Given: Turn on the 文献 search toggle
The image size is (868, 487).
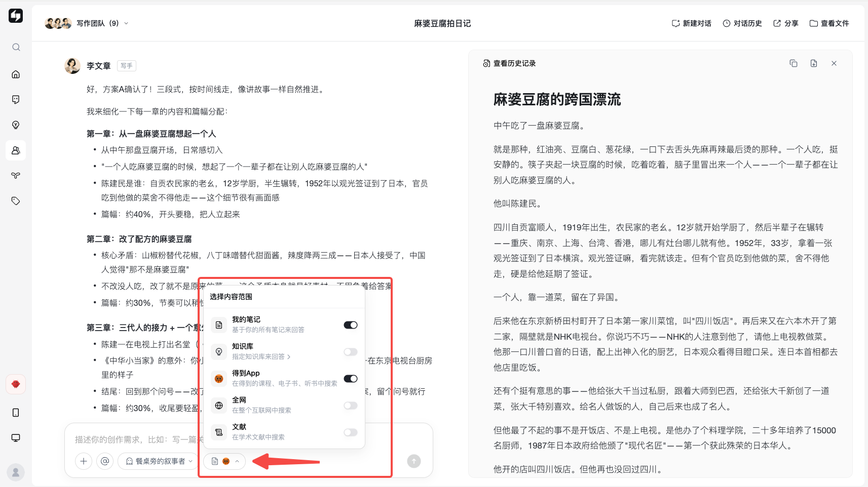Looking at the screenshot, I should pos(351,432).
